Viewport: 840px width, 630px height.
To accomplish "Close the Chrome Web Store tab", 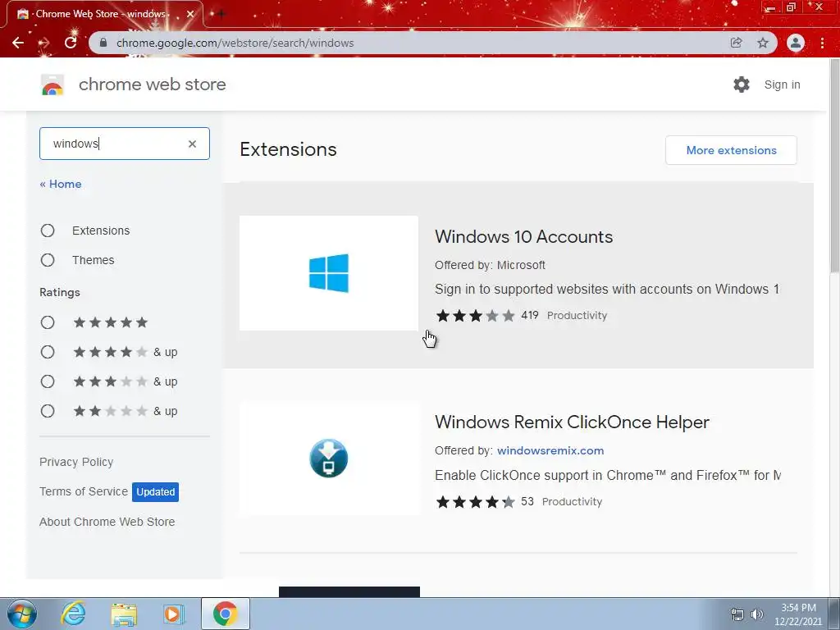I will [190, 14].
